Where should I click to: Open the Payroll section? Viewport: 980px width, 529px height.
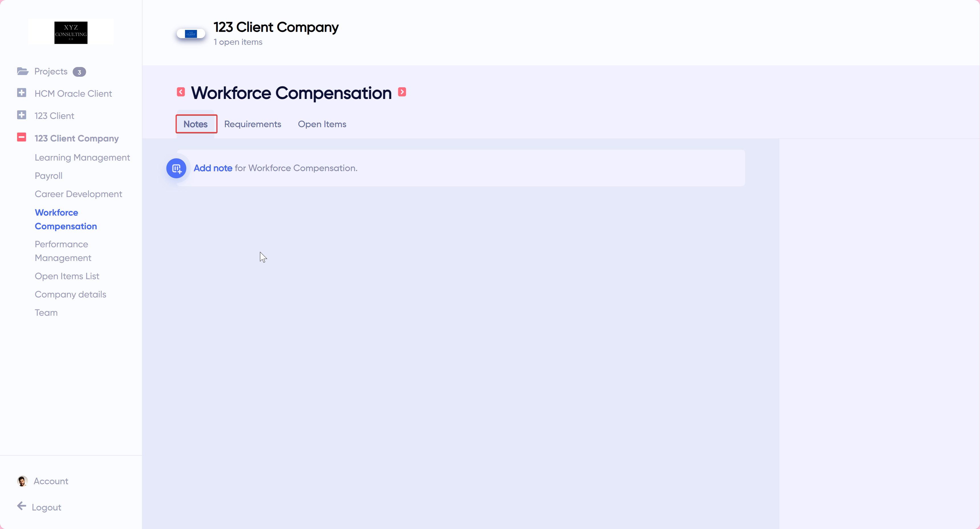[x=48, y=176]
